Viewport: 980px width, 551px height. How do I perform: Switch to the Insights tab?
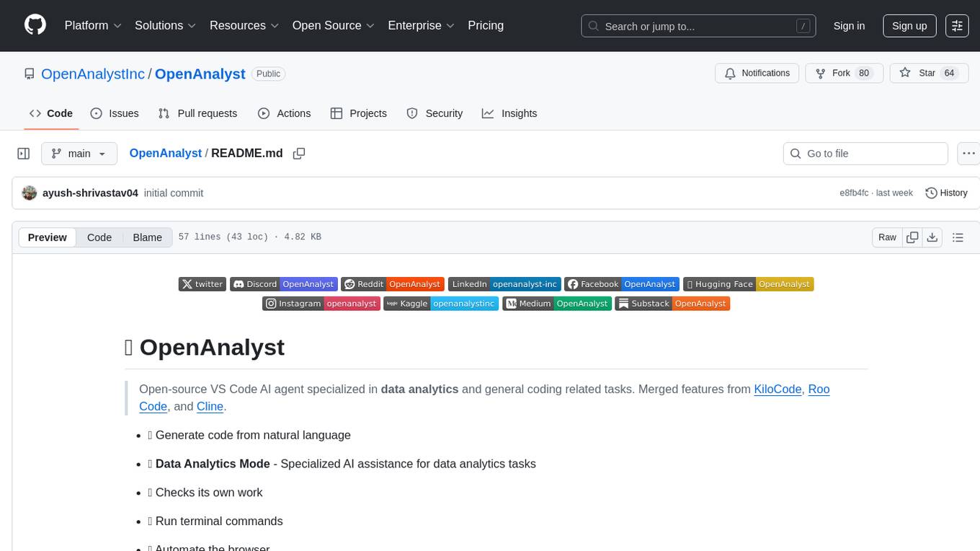point(509,113)
